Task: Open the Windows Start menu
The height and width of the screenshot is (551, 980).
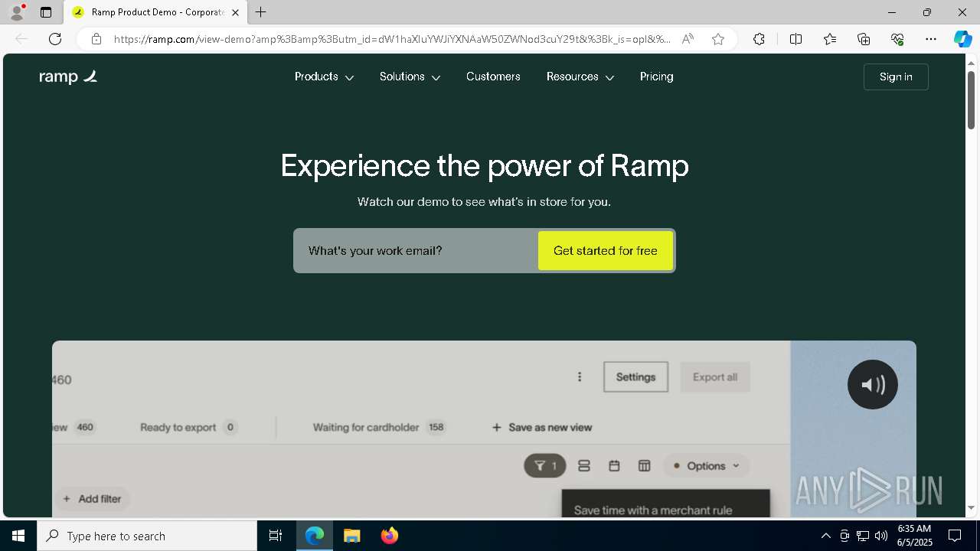Action: [18, 536]
